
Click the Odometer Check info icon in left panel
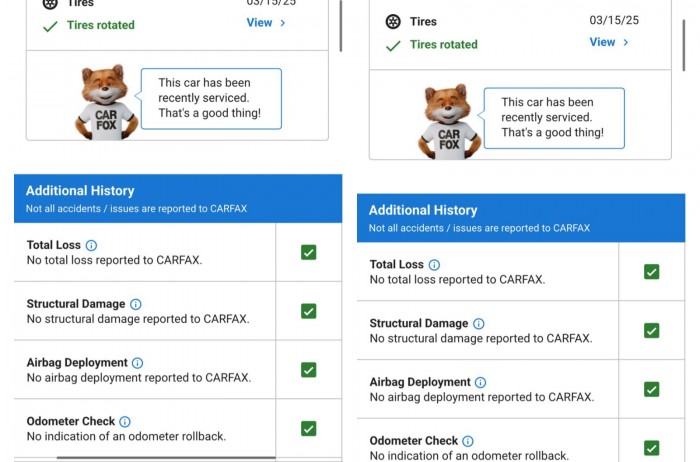point(125,422)
